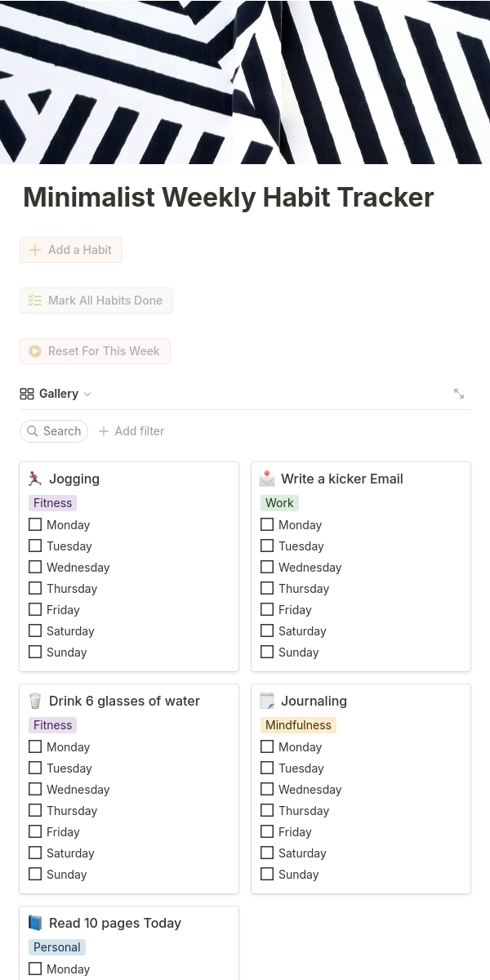Click the Reset For This Week button
The image size is (490, 980).
pos(95,351)
